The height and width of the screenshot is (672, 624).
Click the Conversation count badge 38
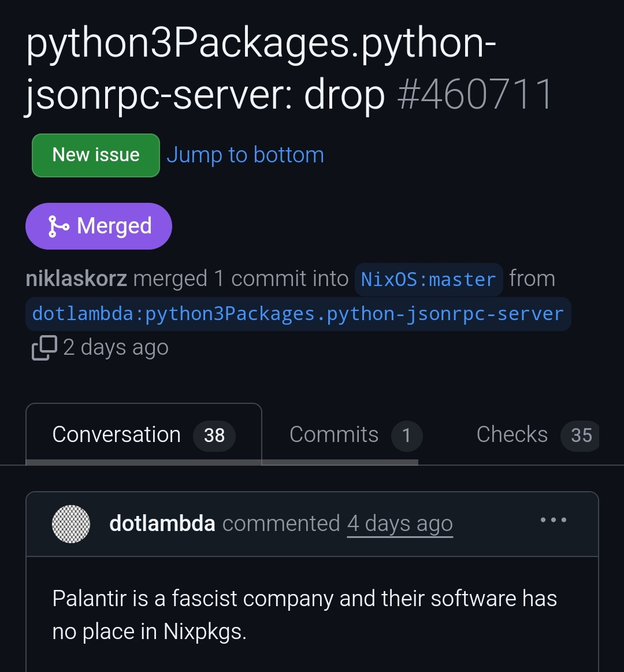[214, 436]
